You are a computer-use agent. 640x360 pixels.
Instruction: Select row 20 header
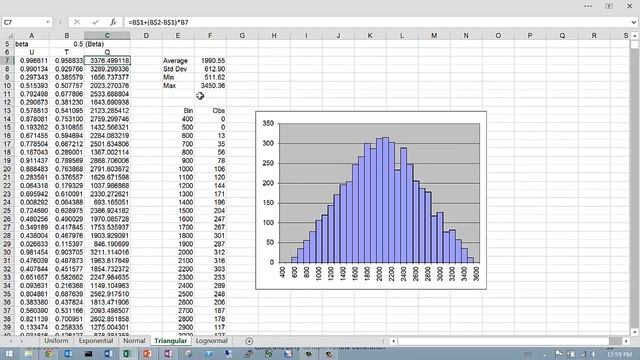point(7,169)
